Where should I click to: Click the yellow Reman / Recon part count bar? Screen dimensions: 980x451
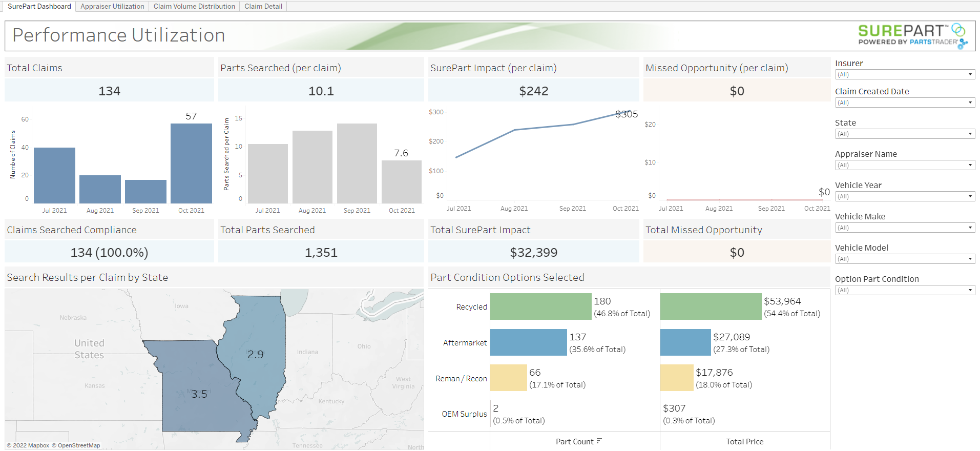pos(509,378)
